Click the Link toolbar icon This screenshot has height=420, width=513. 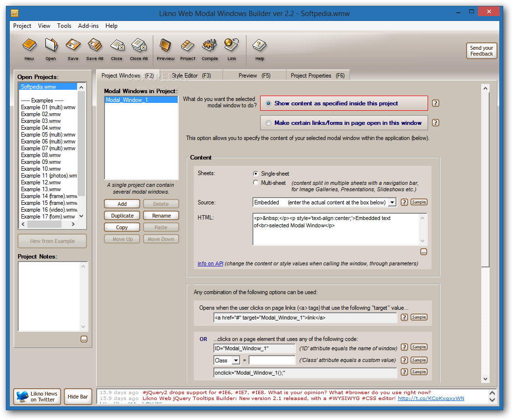pyautogui.click(x=232, y=49)
